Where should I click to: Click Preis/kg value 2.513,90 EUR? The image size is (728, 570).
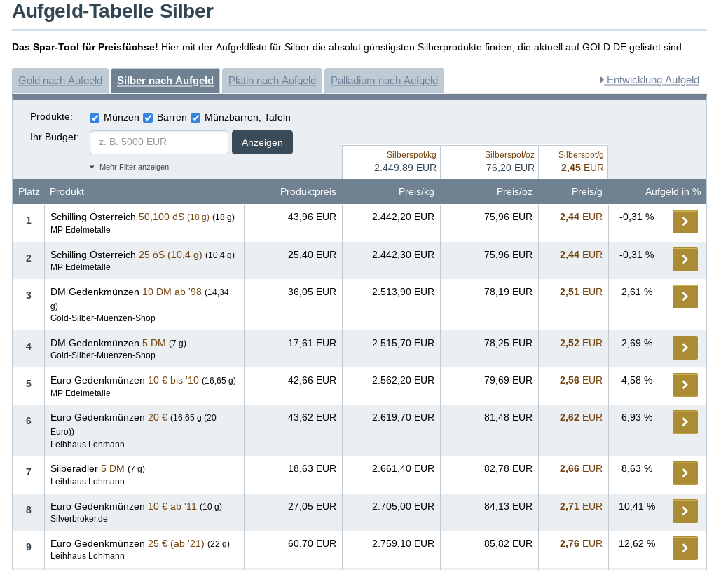click(x=403, y=292)
